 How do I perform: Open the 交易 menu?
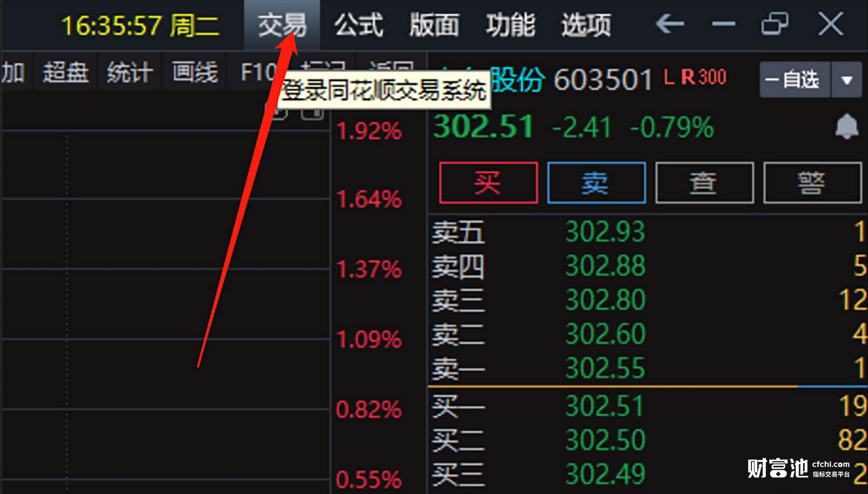point(282,25)
